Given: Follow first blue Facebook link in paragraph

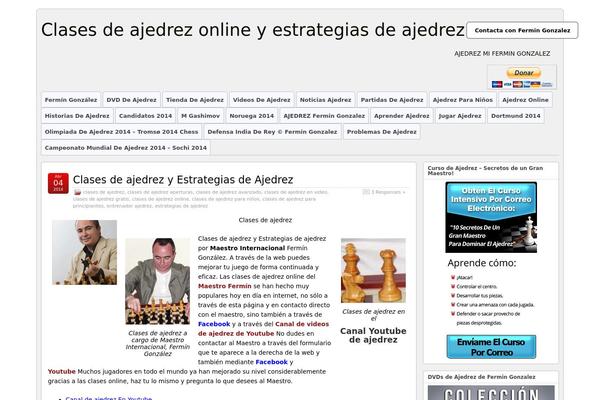Looking at the screenshot, I should click(x=214, y=324).
